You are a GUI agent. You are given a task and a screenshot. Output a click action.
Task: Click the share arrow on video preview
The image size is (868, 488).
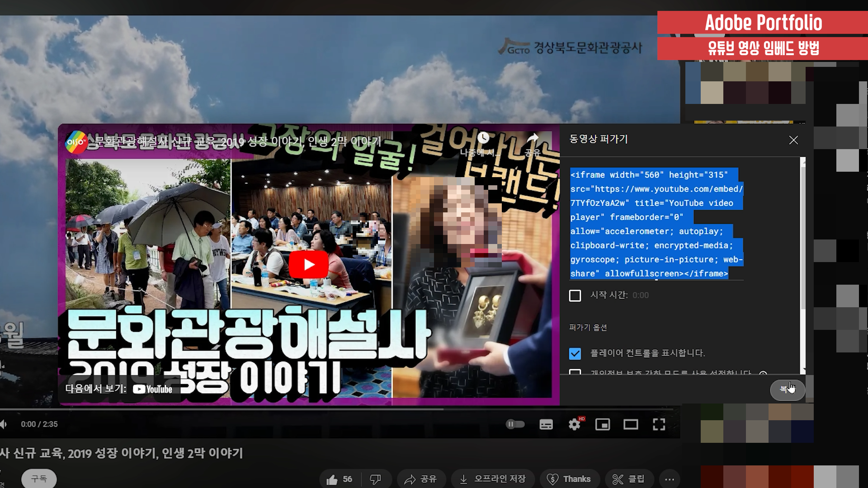533,138
